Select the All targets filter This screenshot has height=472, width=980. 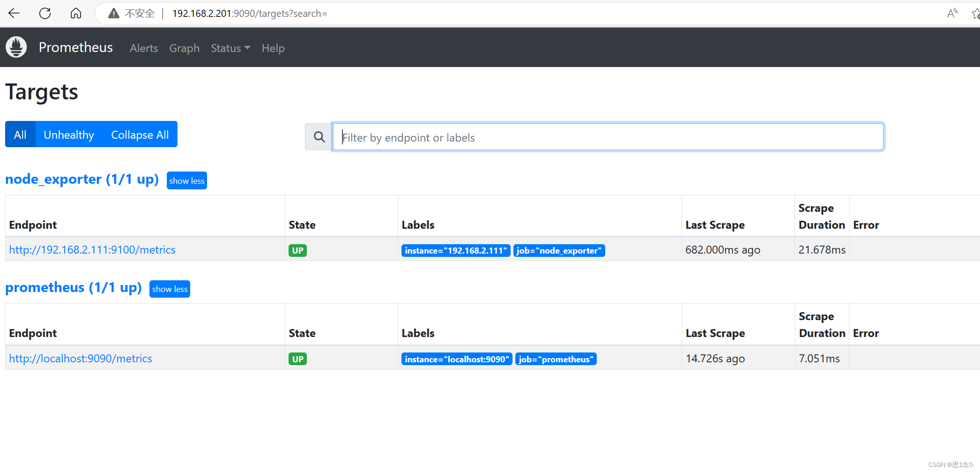(20, 135)
